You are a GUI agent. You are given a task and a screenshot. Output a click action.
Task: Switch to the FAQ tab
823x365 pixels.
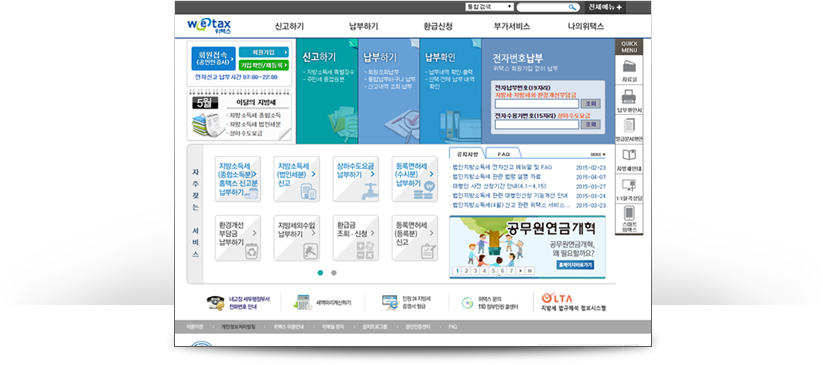click(503, 154)
